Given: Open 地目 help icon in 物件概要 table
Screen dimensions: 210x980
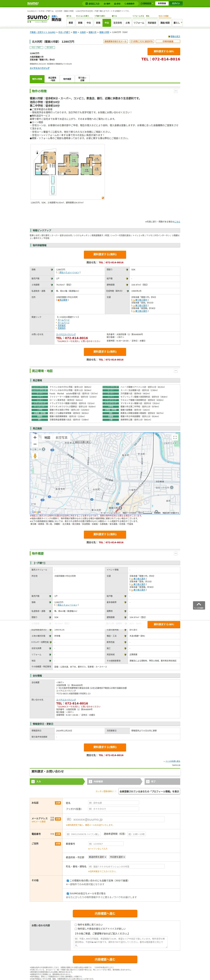Looking at the screenshot, I should [50, 661].
